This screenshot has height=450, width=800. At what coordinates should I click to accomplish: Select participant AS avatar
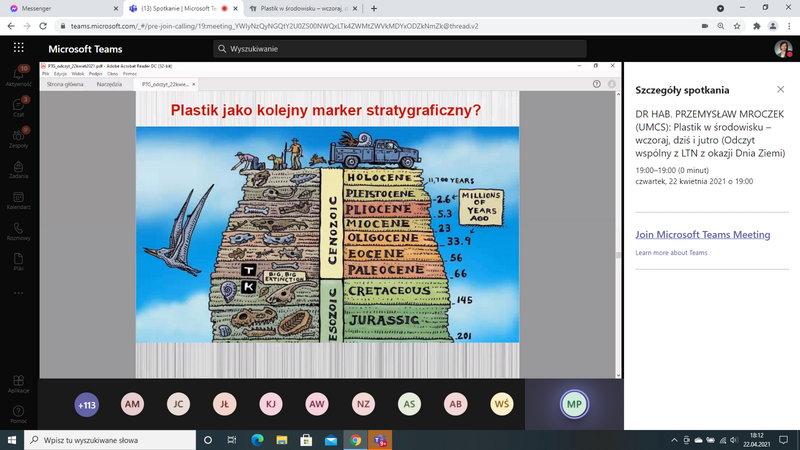click(x=409, y=404)
